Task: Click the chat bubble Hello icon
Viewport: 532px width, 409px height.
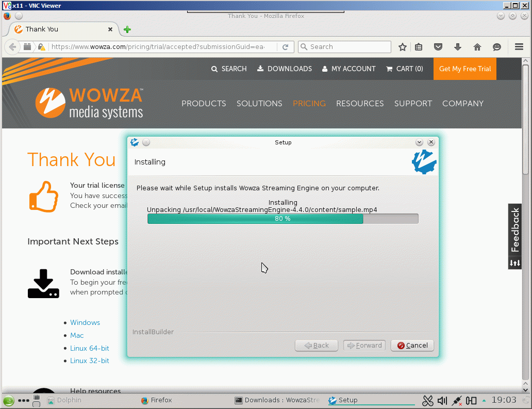Action: pyautogui.click(x=497, y=47)
